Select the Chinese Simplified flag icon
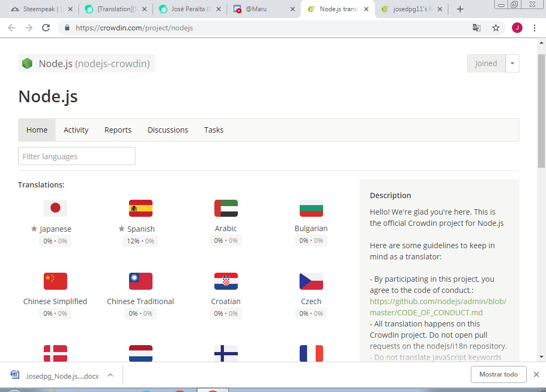546x392 pixels. click(x=55, y=281)
